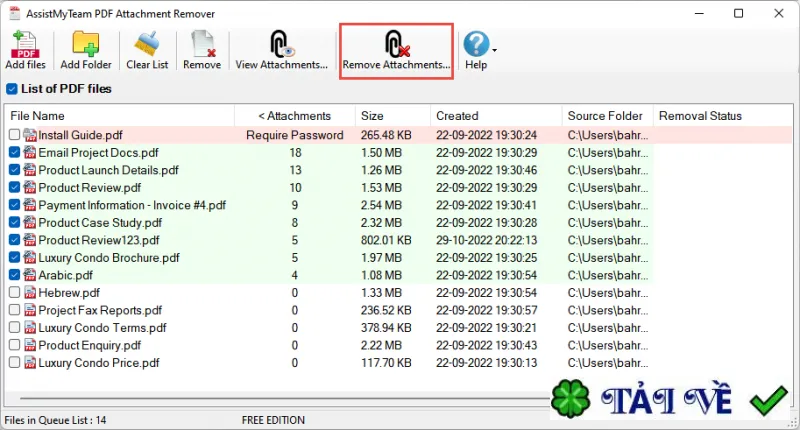Click the PDF icon beside Hebrew.pdf
Screen dimensions: 800x430
coord(30,293)
